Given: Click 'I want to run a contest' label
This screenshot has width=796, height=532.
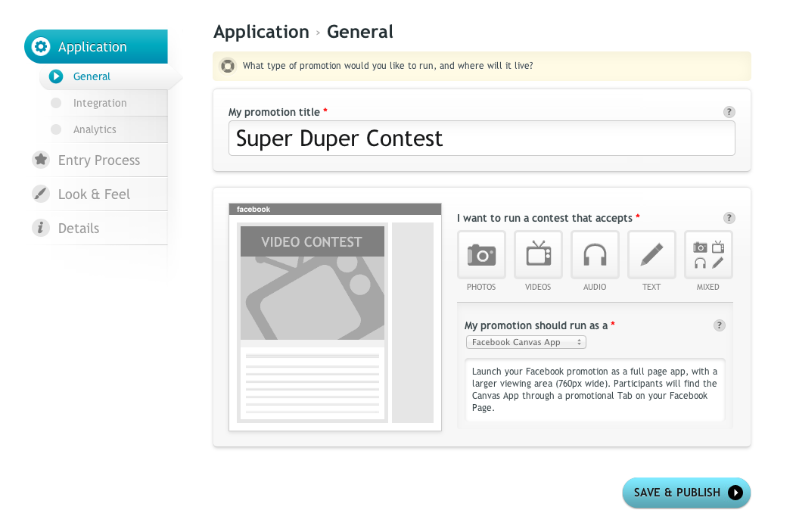Looking at the screenshot, I should (545, 218).
